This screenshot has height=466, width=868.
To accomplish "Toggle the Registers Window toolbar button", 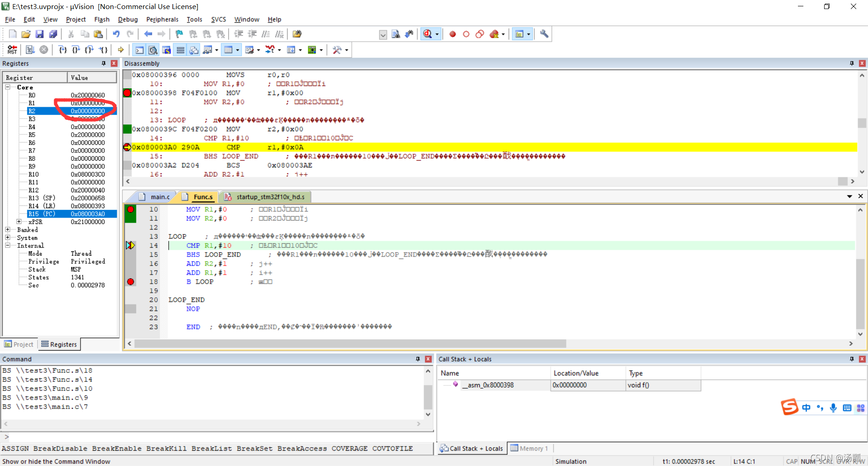I will point(180,50).
